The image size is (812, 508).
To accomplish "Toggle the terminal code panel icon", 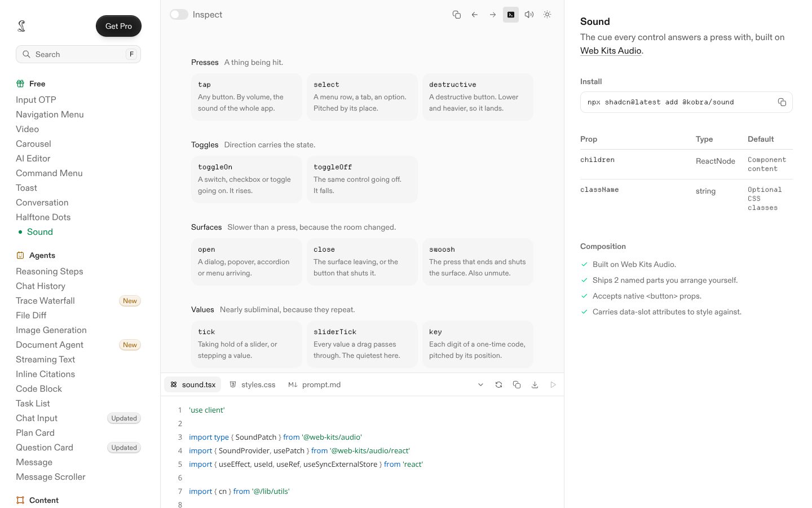I will (x=511, y=15).
